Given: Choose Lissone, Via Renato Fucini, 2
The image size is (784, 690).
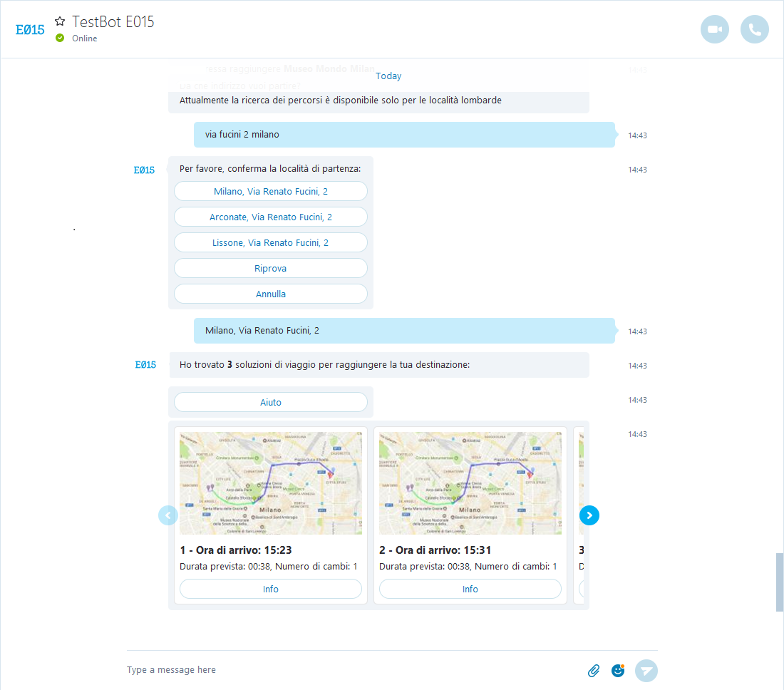Looking at the screenshot, I should [271, 242].
